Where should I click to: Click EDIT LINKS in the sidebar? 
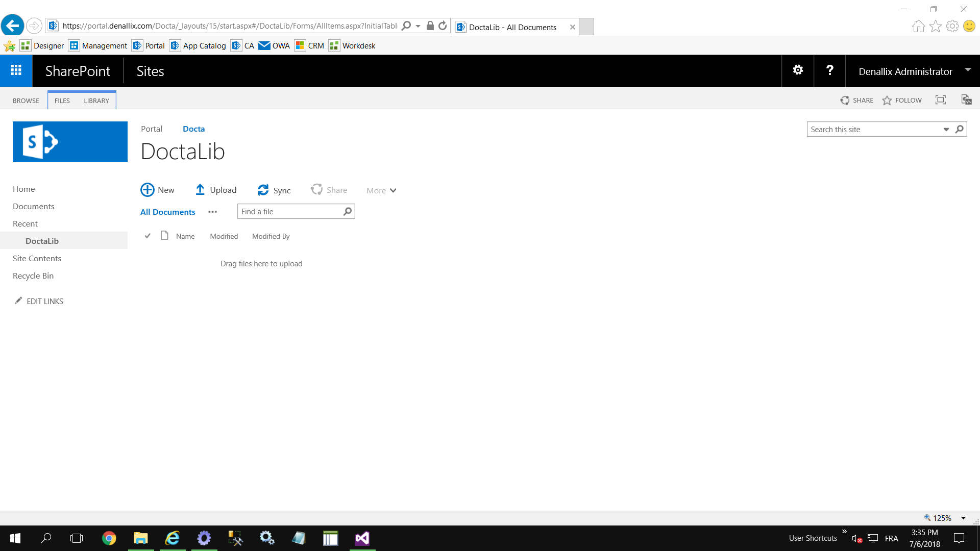click(44, 301)
